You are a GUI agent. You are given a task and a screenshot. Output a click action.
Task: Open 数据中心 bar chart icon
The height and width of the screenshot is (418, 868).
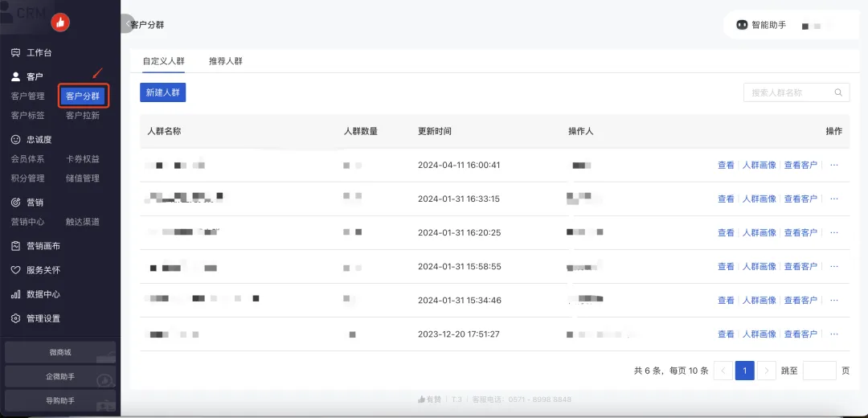15,294
